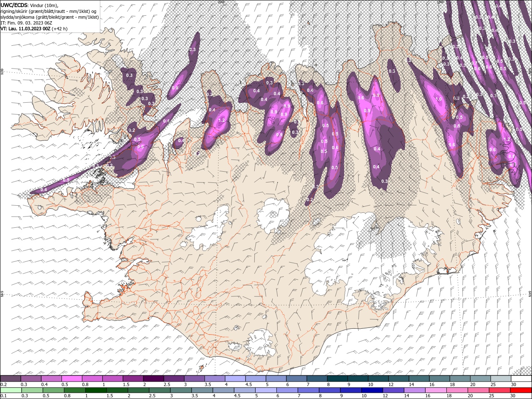
Task: Click the darkest purple 2 snow-scale swatch
Action: point(153,379)
